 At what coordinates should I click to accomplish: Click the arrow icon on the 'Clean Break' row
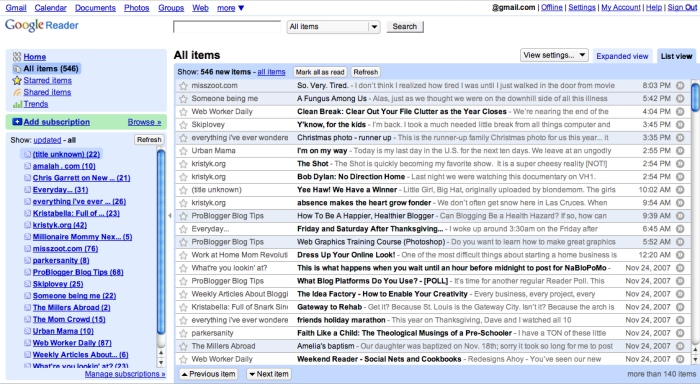(680, 111)
